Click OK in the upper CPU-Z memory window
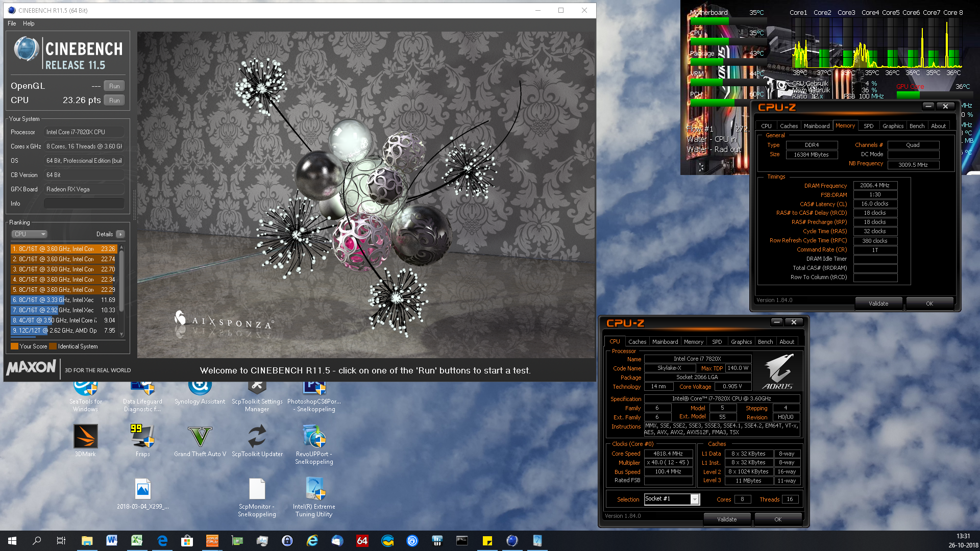Viewport: 980px width, 551px height. point(929,304)
